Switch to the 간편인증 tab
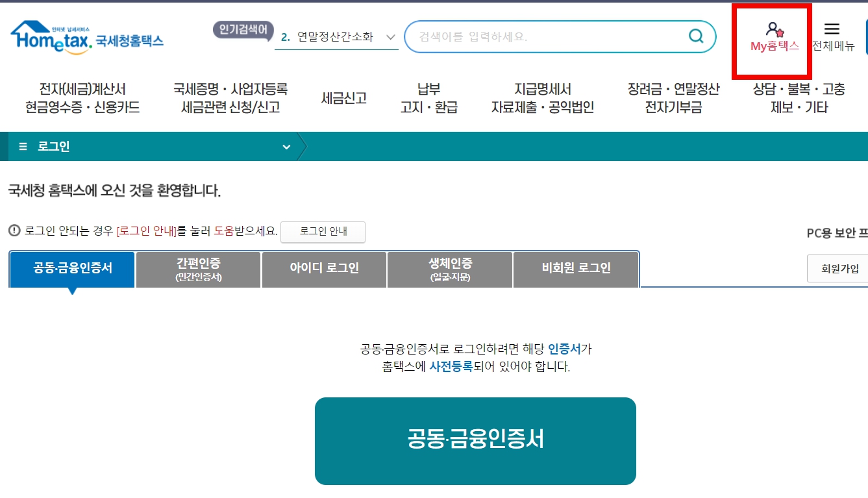Screen dimensions: 868x498 pyautogui.click(x=197, y=269)
